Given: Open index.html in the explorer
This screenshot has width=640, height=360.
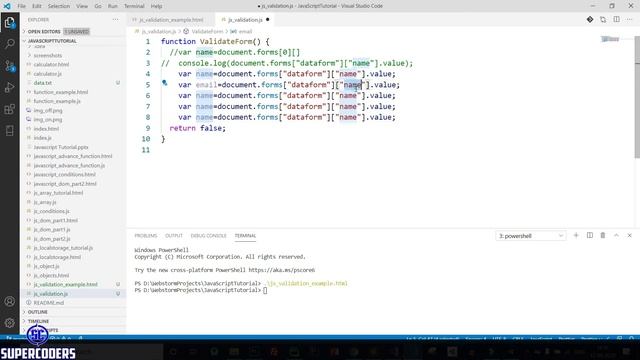Looking at the screenshot, I should 46,129.
